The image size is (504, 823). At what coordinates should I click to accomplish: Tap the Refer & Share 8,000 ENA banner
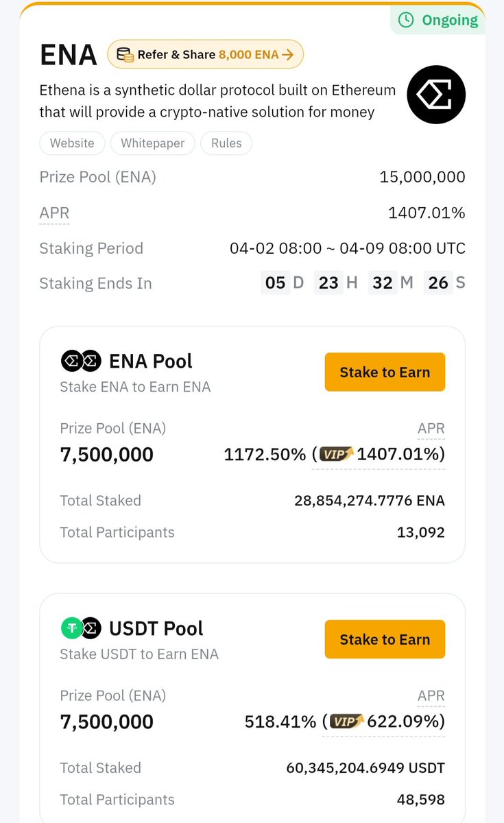[x=206, y=55]
